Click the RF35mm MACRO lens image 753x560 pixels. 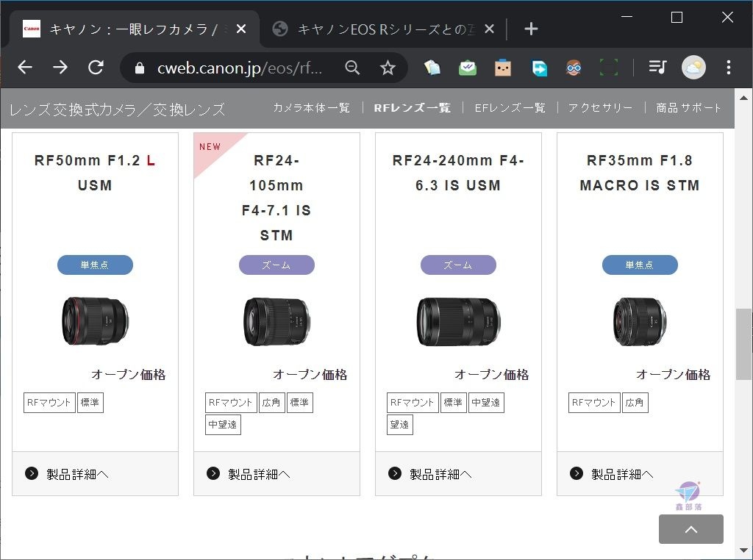coord(640,321)
